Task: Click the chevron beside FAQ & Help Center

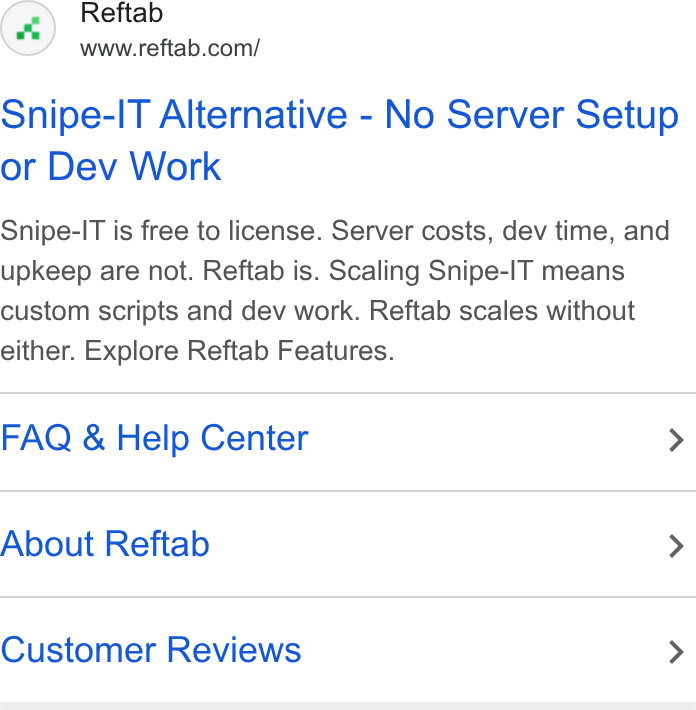Action: coord(676,440)
